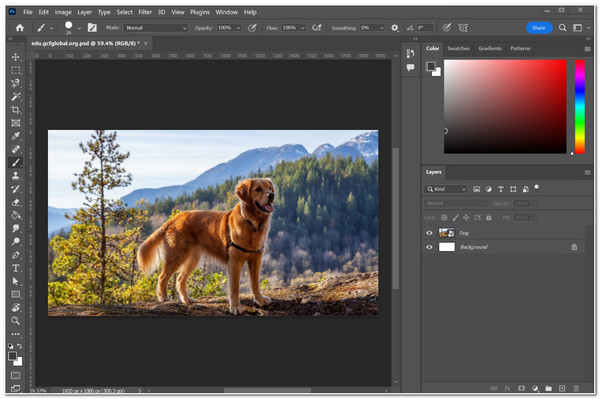This screenshot has height=399, width=600.
Task: Select the Frame tool
Action: (x=16, y=123)
